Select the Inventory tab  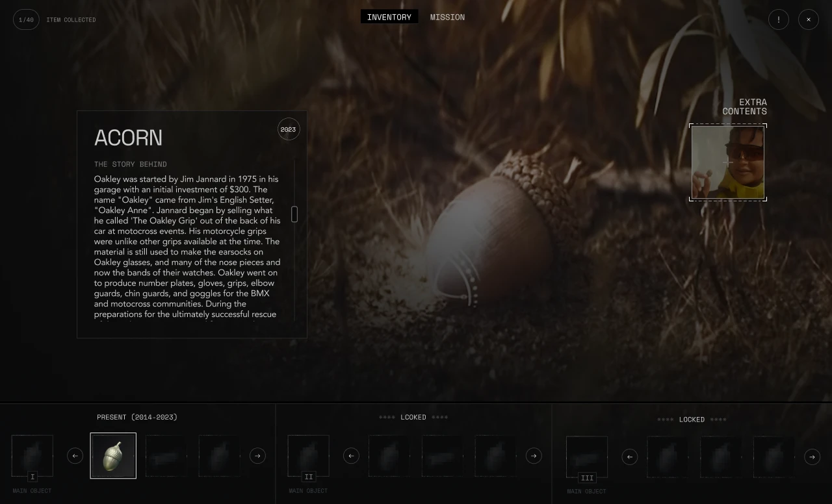[x=389, y=17]
